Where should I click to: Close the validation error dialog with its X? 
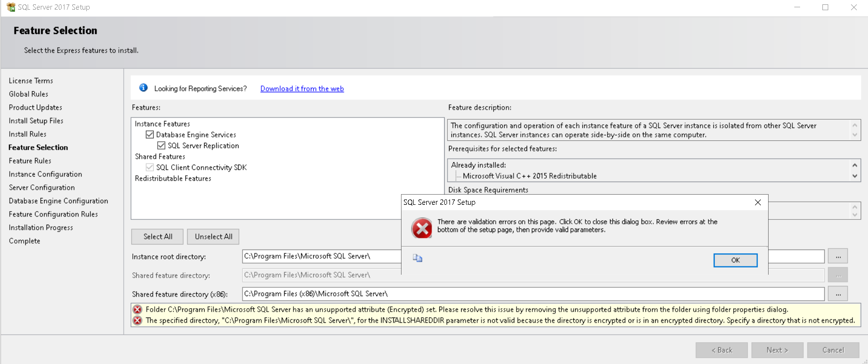[758, 202]
